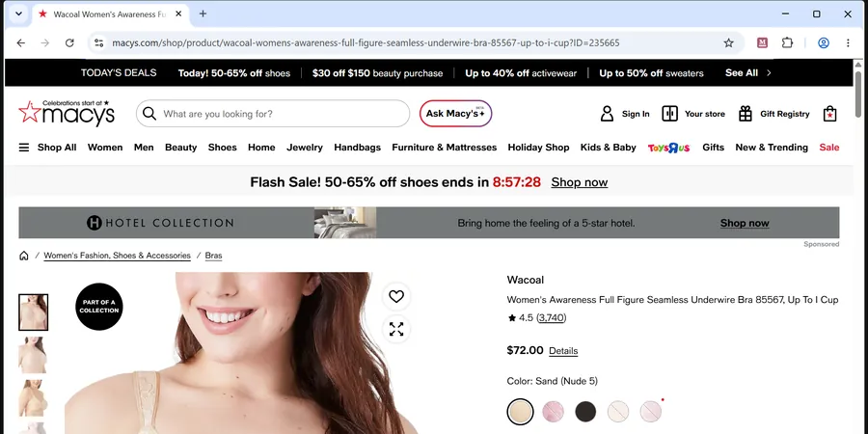
Task: Advance deals bar with right chevron
Action: (769, 72)
